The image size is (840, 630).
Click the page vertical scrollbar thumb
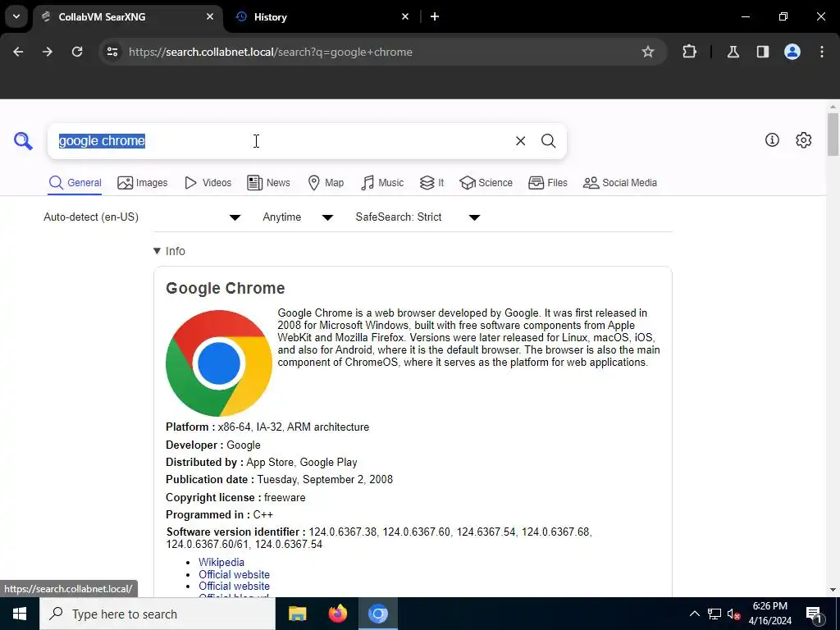(833, 134)
